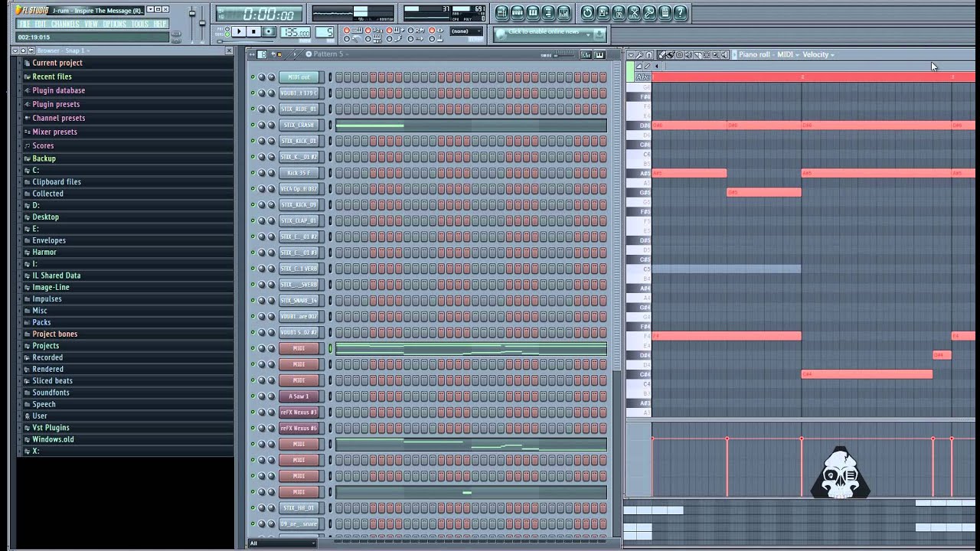Screen dimensions: 980x551
Task: Toggle mute LED for STIX_CRASH channel
Action: [x=253, y=126]
